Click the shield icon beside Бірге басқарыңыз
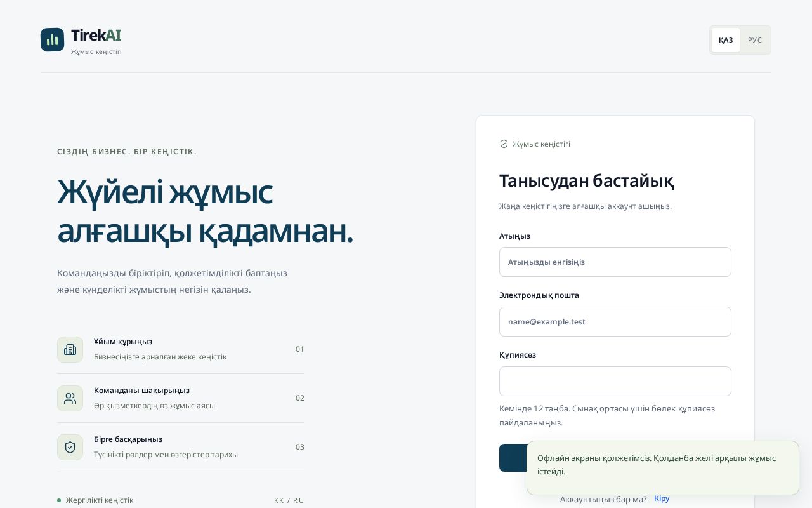 70,447
